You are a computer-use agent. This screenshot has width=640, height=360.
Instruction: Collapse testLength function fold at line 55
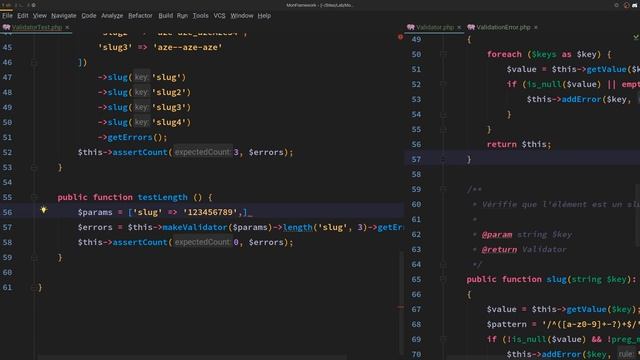(34, 197)
